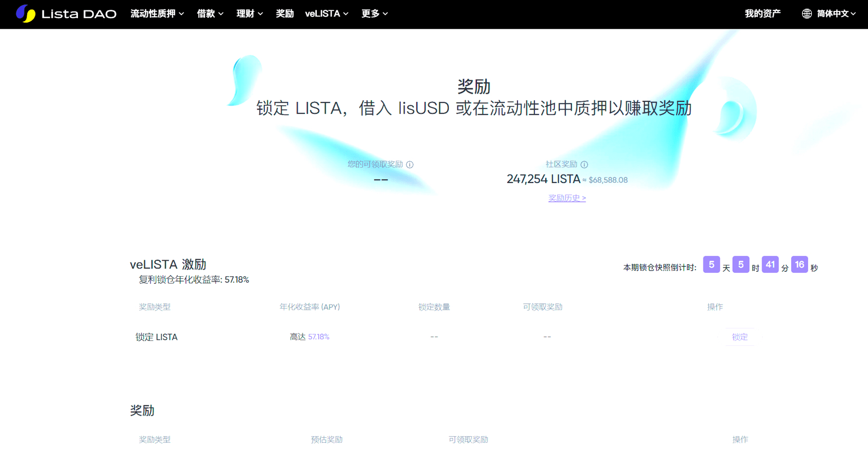Click the 锁定数量 column header

pos(434,307)
